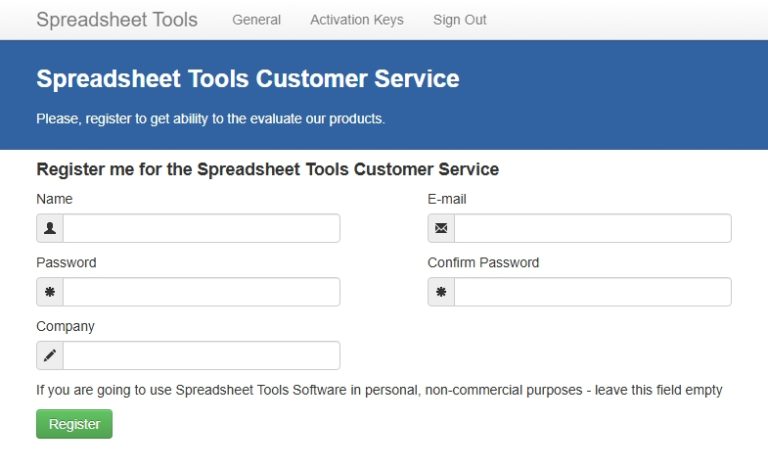Click the Company field label

(65, 326)
